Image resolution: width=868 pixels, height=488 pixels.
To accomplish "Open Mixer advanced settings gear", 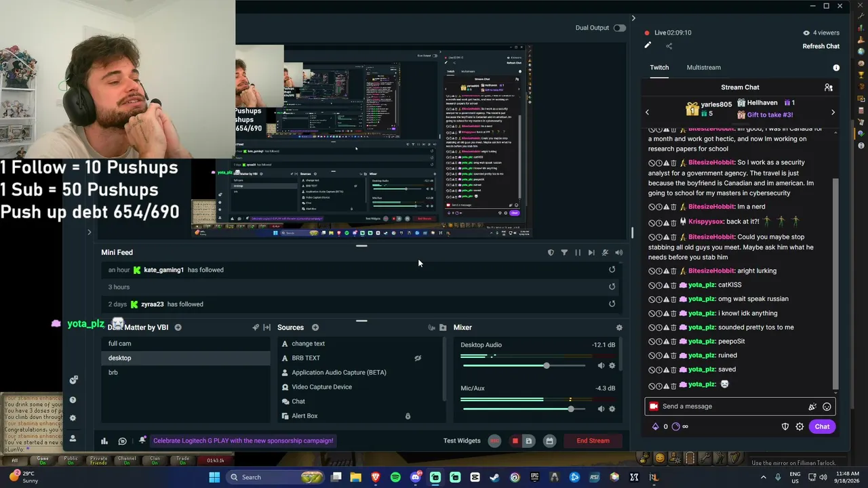I will click(x=619, y=327).
